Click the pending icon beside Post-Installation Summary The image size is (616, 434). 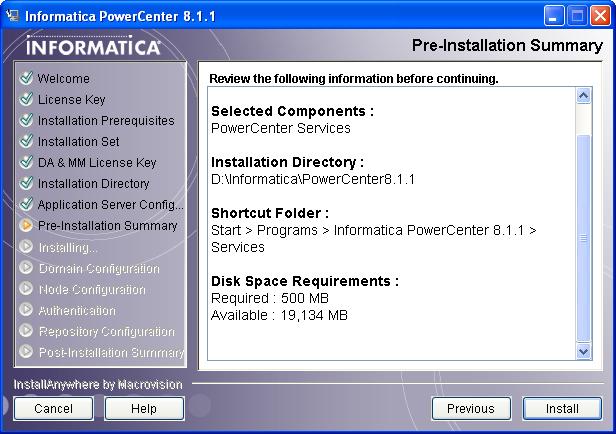tap(26, 351)
